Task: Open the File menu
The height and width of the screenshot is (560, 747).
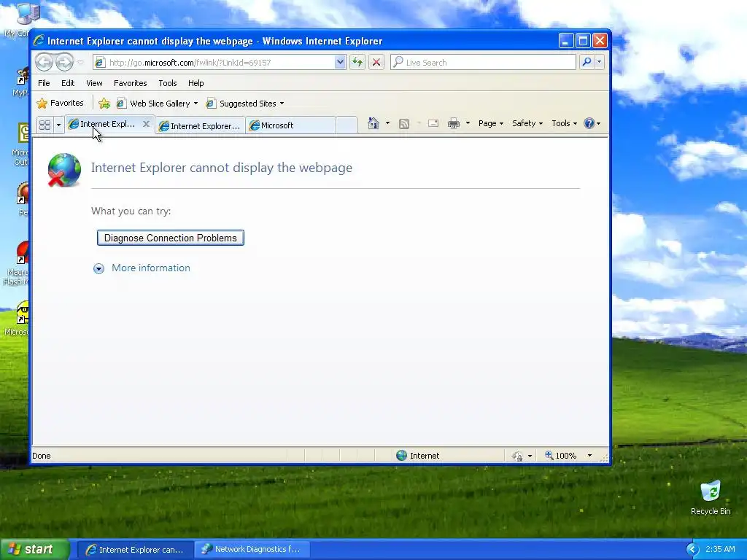Action: 44,83
